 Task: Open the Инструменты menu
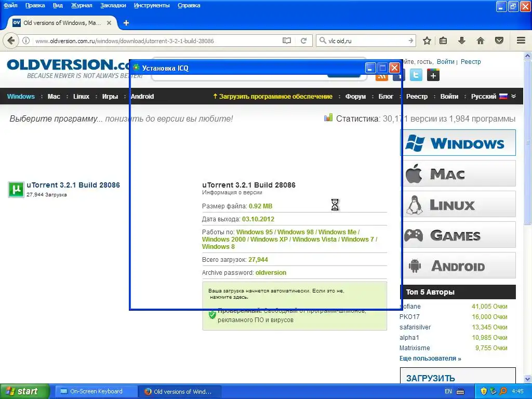[152, 5]
